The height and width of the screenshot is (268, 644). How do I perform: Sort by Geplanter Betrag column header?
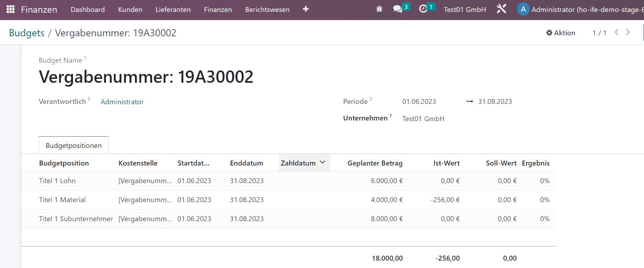click(375, 163)
